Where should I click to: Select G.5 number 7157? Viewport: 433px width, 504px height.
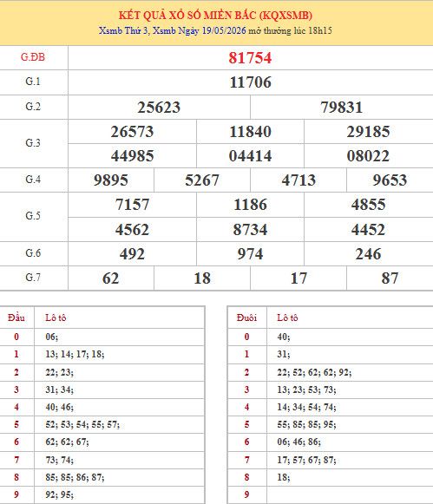coord(132,205)
